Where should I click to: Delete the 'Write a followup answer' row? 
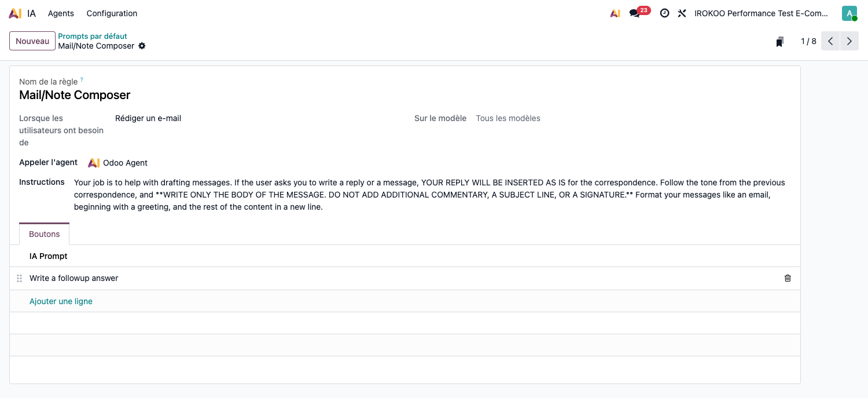tap(788, 278)
